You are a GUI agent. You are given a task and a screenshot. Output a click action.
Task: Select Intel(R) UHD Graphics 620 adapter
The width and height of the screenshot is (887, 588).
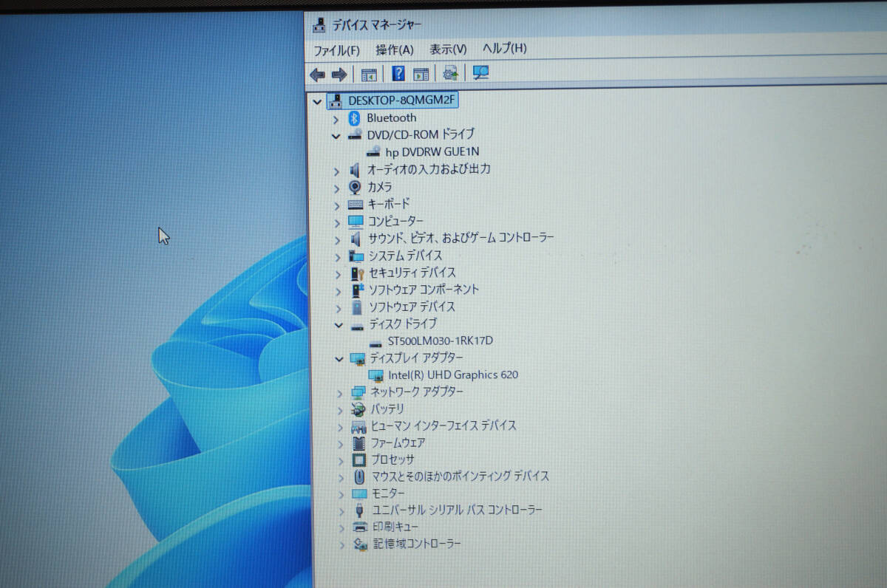click(453, 375)
